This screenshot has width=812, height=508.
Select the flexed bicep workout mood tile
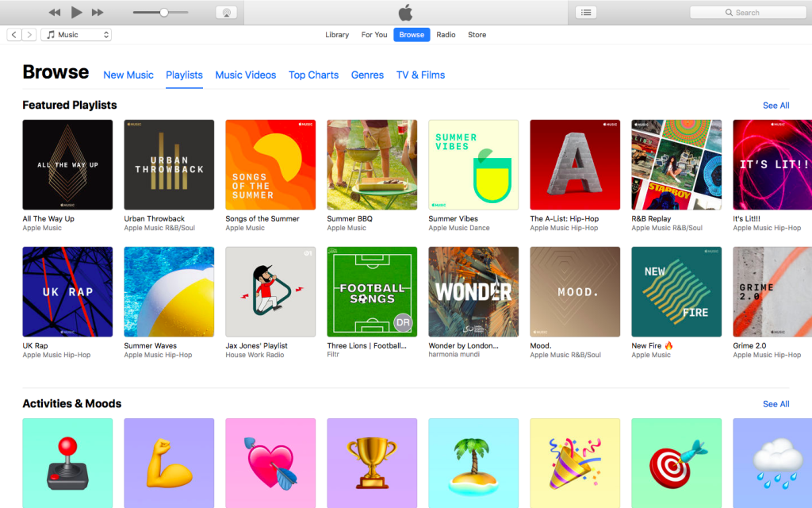pos(169,463)
